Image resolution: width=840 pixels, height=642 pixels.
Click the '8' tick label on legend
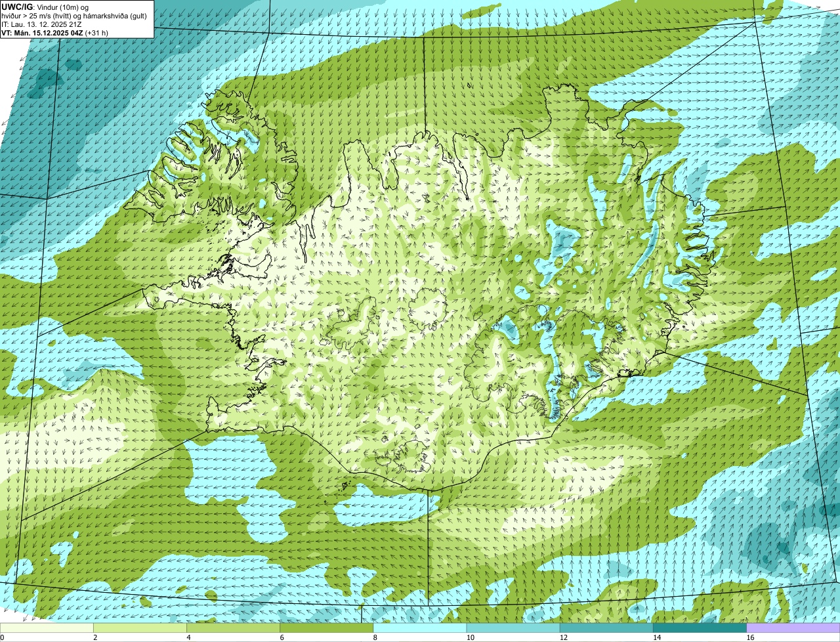coord(375,637)
